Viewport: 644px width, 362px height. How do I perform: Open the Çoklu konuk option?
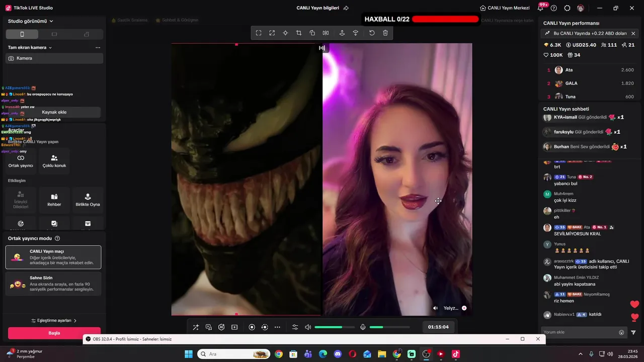tap(54, 161)
